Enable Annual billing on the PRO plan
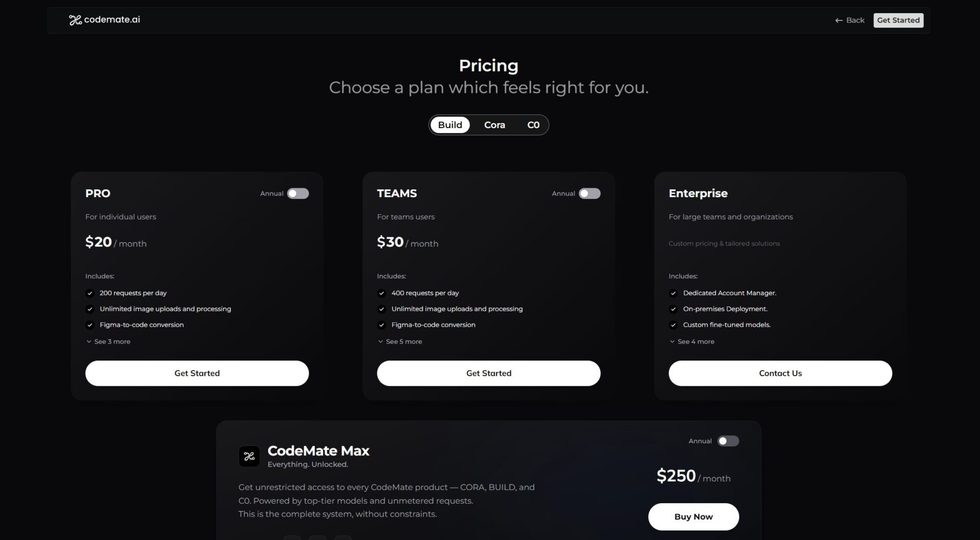This screenshot has height=540, width=980. click(x=298, y=193)
